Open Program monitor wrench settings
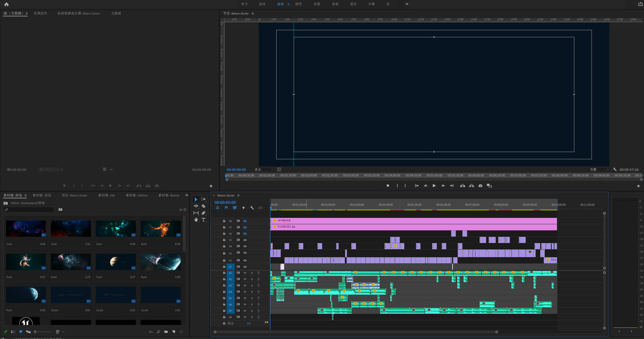 coord(615,169)
